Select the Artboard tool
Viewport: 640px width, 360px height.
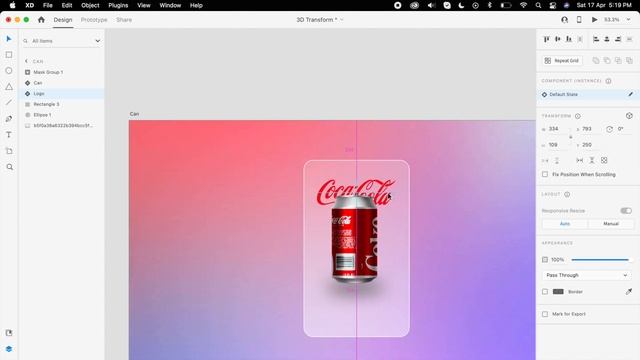(x=9, y=151)
